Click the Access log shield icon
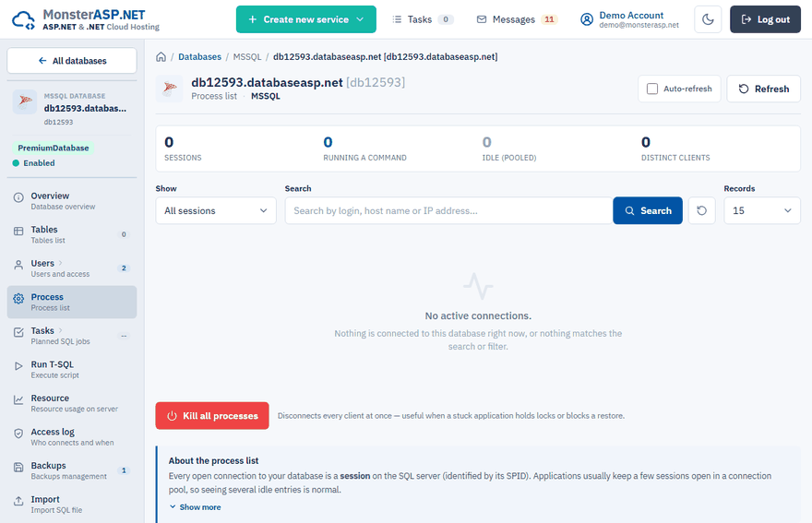 point(18,434)
